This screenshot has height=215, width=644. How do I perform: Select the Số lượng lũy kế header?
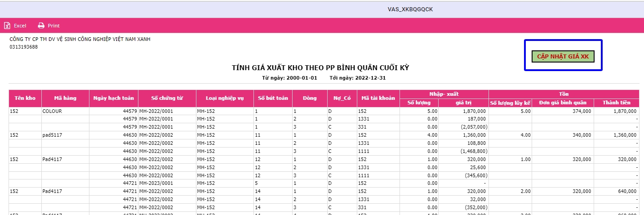(510, 103)
